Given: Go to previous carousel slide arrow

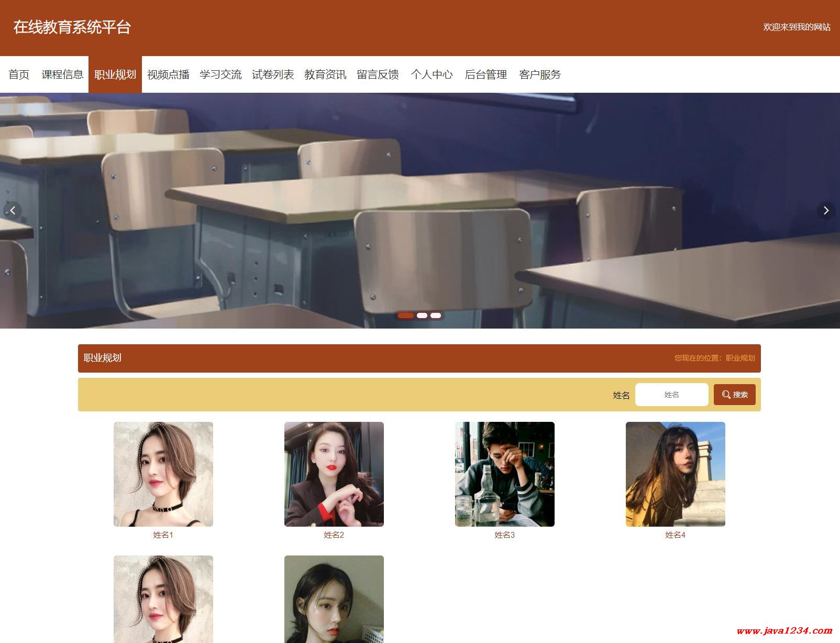Looking at the screenshot, I should [13, 211].
